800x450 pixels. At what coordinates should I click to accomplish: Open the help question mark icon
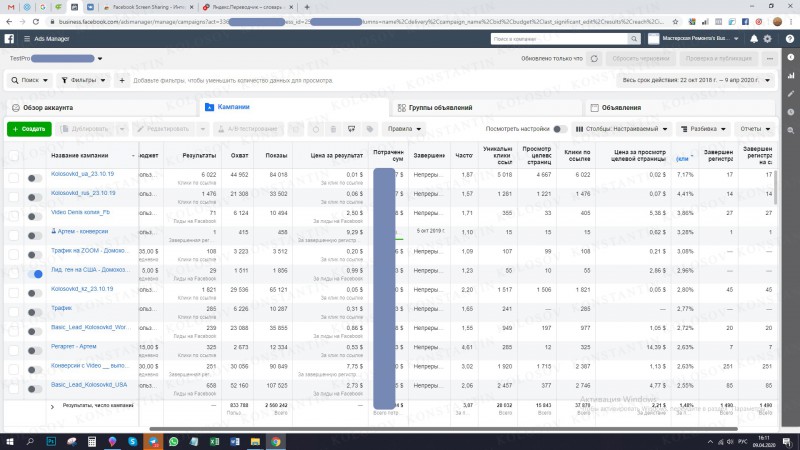coord(790,39)
